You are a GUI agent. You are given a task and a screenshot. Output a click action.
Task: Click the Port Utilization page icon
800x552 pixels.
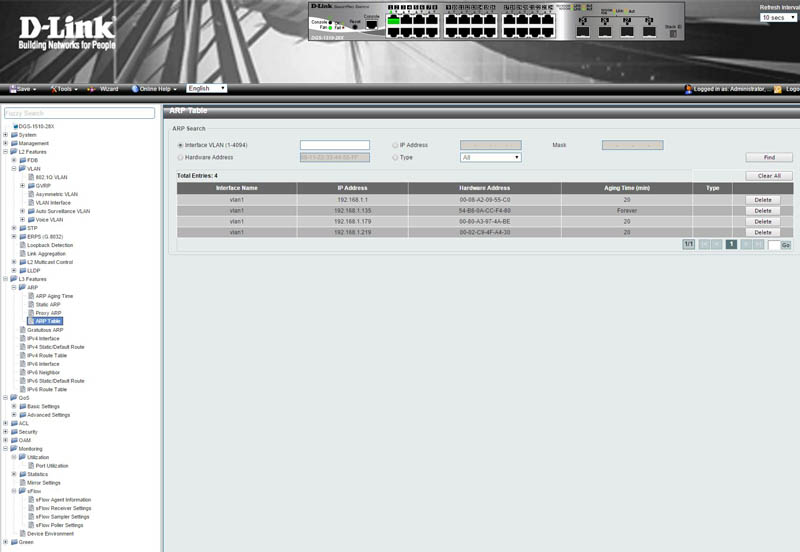[31, 466]
